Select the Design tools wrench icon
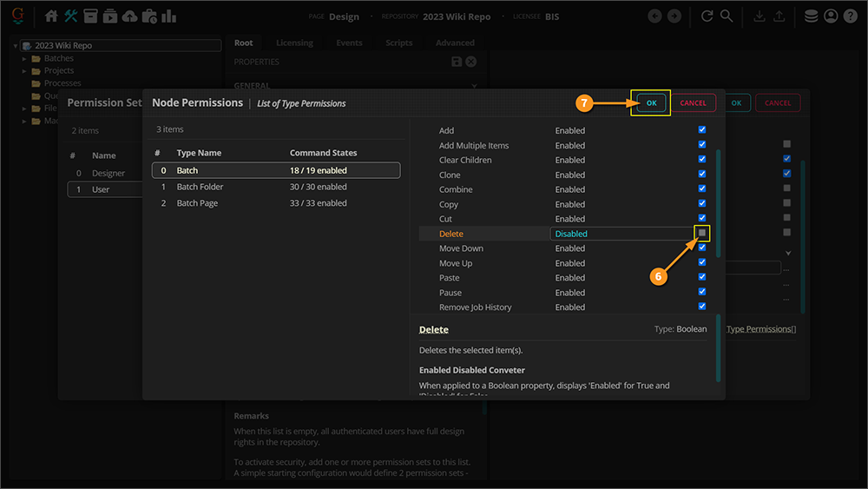 (x=71, y=17)
